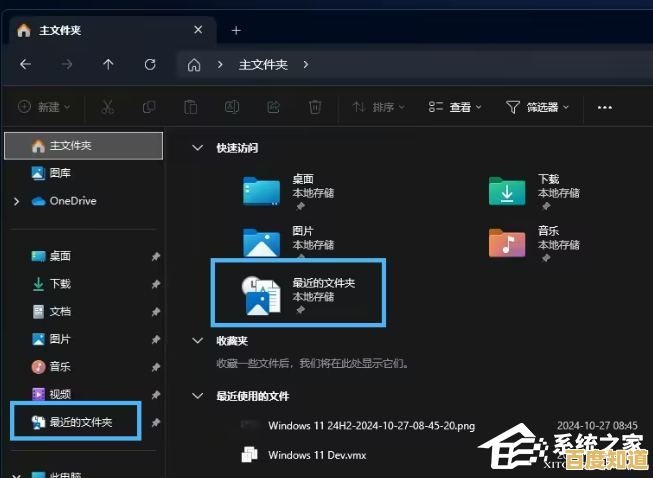The width and height of the screenshot is (653, 478).
Task: Open the 查看 view dropdown menu
Action: [454, 106]
